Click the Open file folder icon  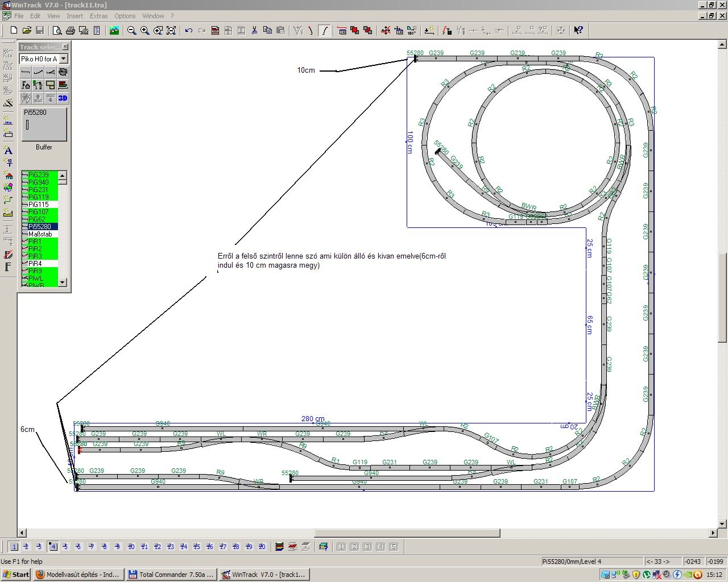click(27, 31)
